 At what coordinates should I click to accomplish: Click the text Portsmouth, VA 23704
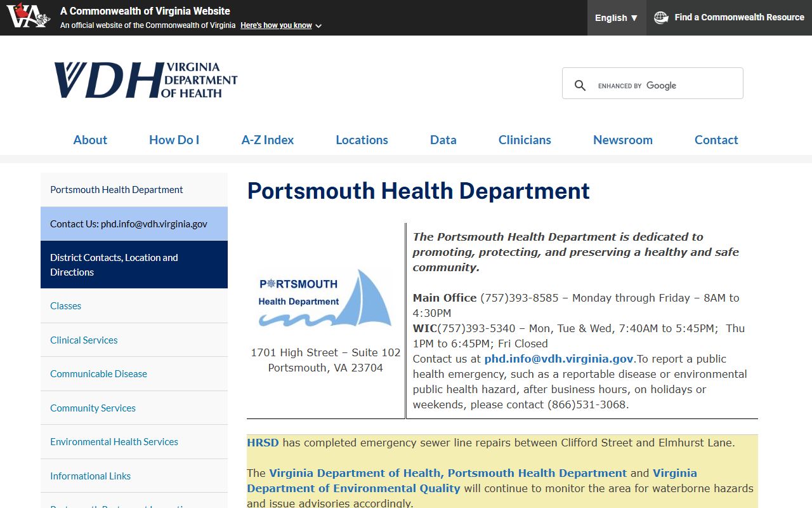pos(325,368)
